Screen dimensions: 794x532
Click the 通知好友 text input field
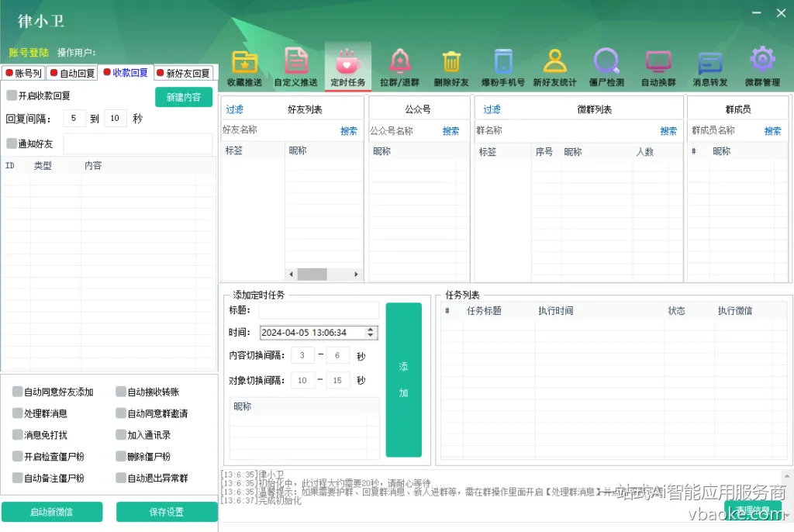pyautogui.click(x=138, y=144)
